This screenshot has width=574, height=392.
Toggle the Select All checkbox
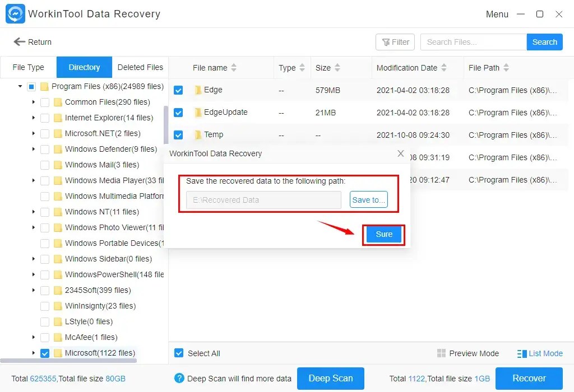pos(178,353)
